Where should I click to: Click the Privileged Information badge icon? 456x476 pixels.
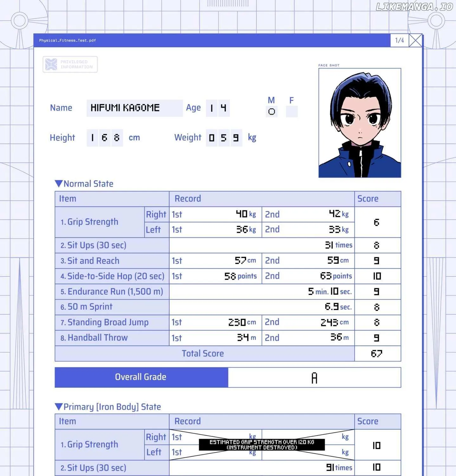coord(51,64)
